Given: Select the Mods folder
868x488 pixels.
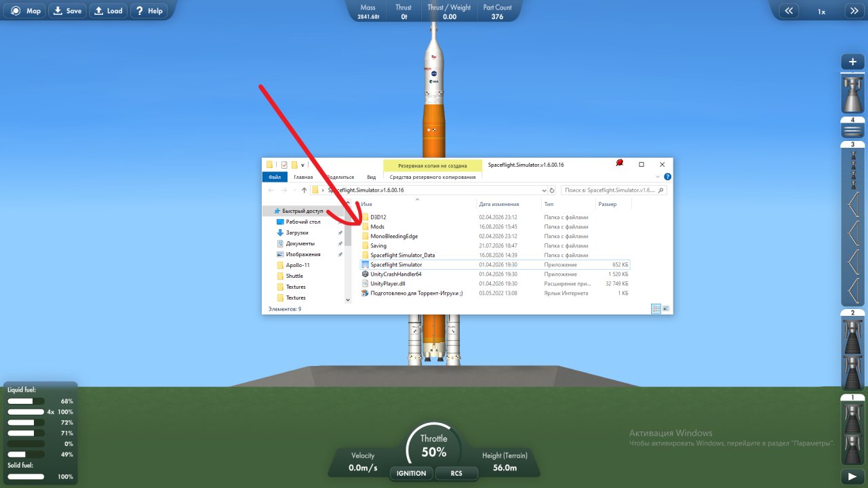Looking at the screenshot, I should [x=377, y=226].
